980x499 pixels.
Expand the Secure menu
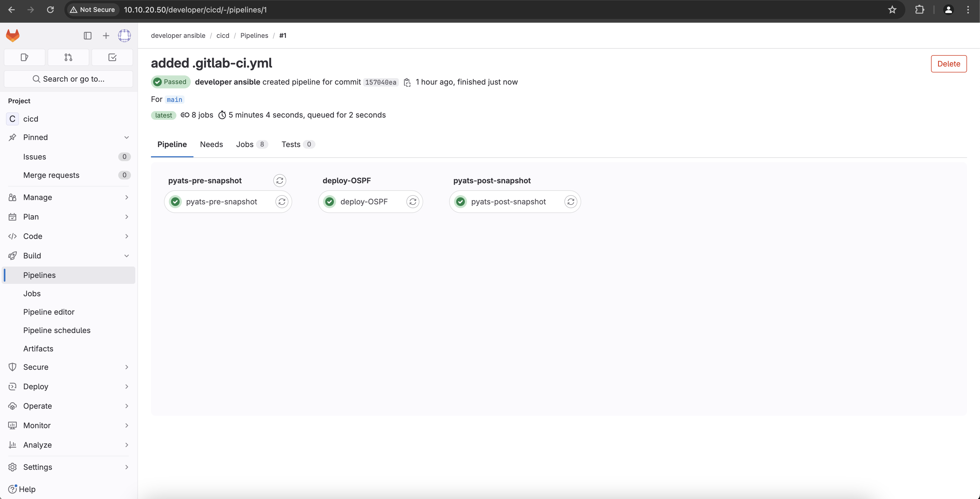pyautogui.click(x=68, y=367)
